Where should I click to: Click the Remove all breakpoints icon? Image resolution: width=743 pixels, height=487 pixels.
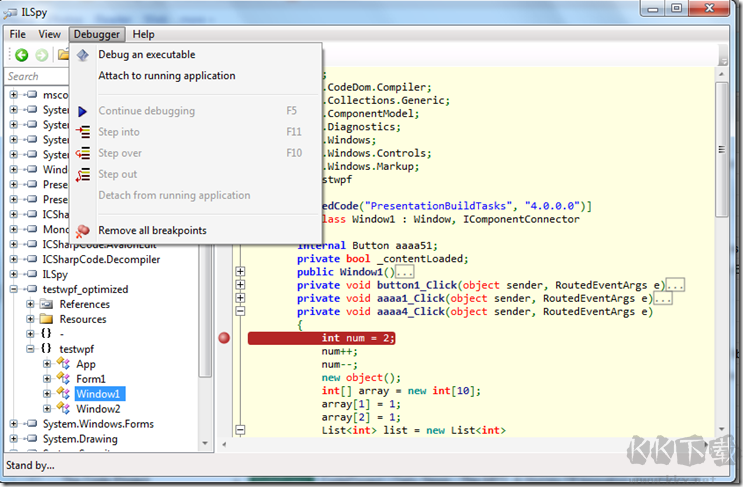tap(83, 231)
